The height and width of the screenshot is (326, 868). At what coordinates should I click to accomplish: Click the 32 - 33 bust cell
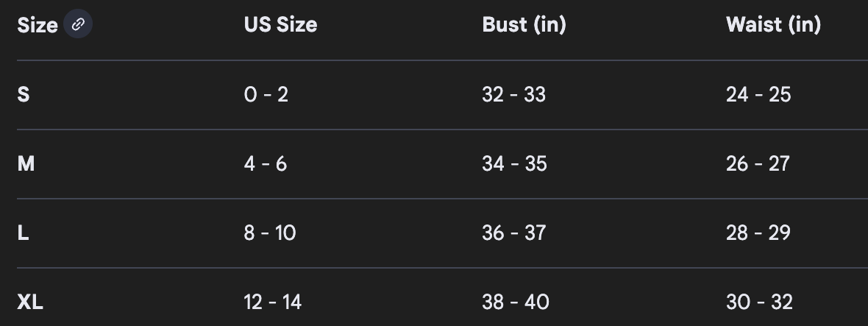click(x=513, y=94)
